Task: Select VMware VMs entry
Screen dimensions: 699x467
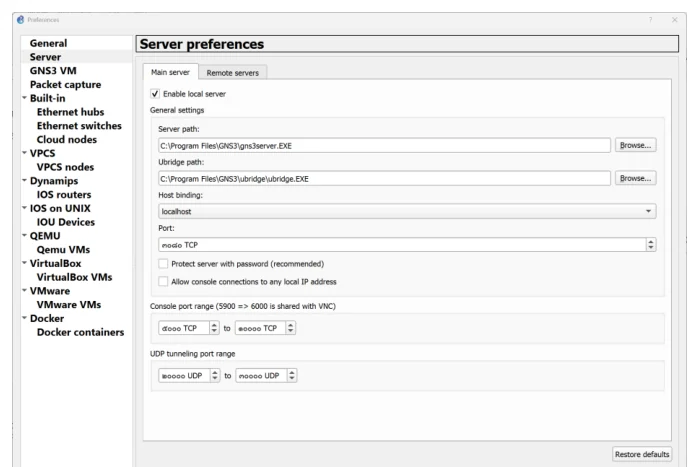Action: pyautogui.click(x=69, y=305)
